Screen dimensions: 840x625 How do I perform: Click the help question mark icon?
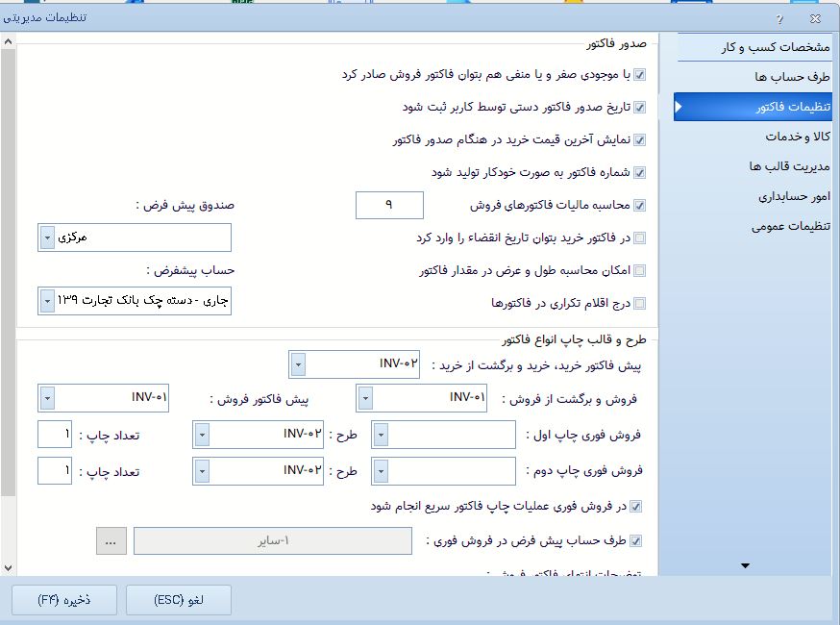click(779, 18)
